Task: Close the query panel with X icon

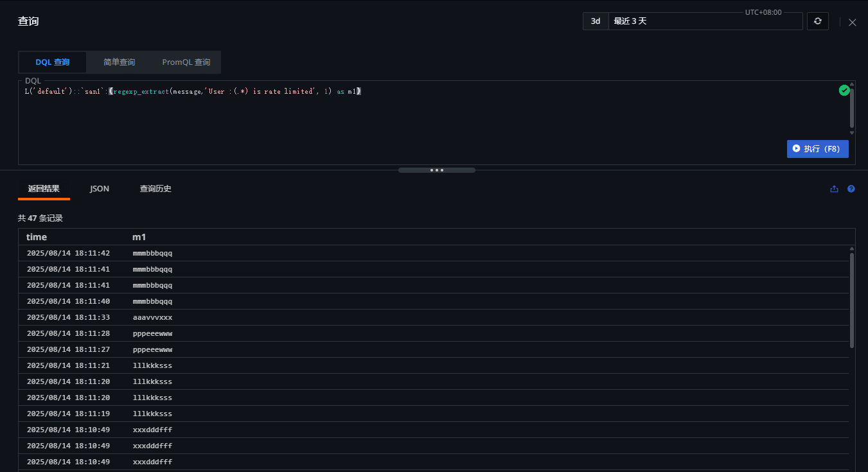Action: pyautogui.click(x=852, y=22)
